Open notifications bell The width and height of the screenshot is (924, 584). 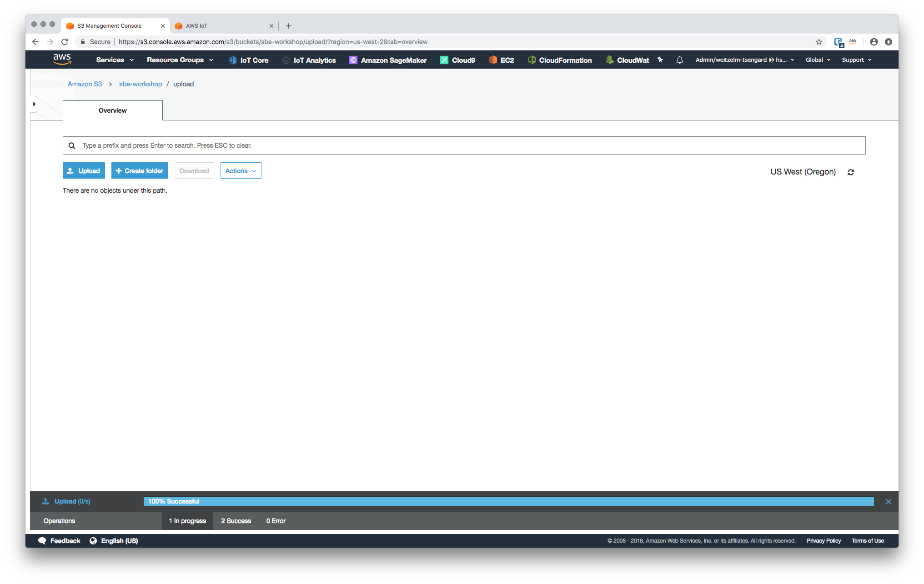680,60
